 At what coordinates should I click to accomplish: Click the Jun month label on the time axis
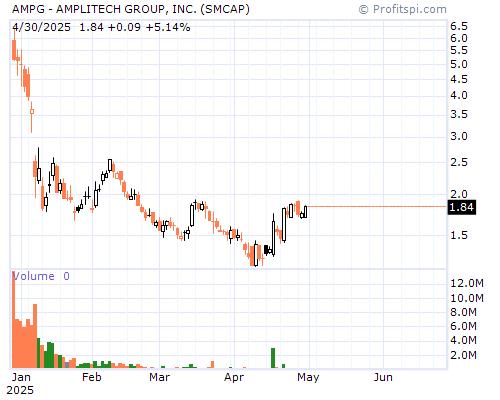(x=383, y=377)
